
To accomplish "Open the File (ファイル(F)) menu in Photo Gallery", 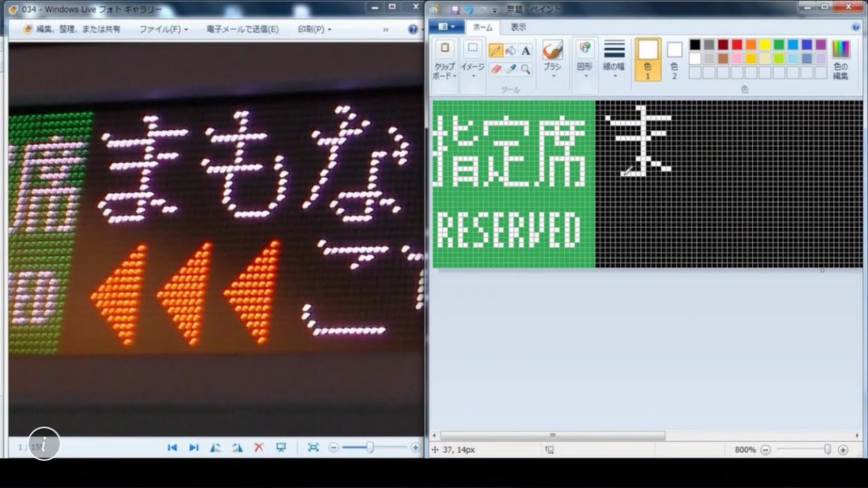I will pyautogui.click(x=163, y=29).
